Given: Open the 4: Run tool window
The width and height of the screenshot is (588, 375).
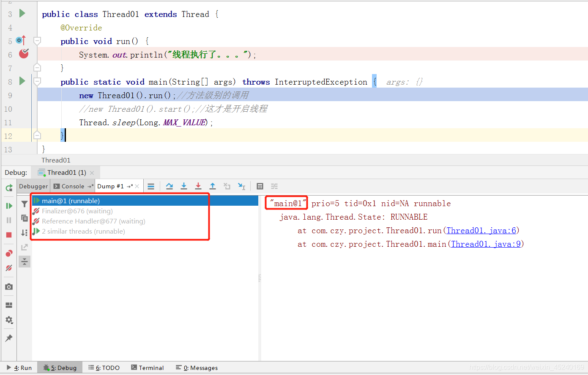Looking at the screenshot, I should pyautogui.click(x=19, y=368).
